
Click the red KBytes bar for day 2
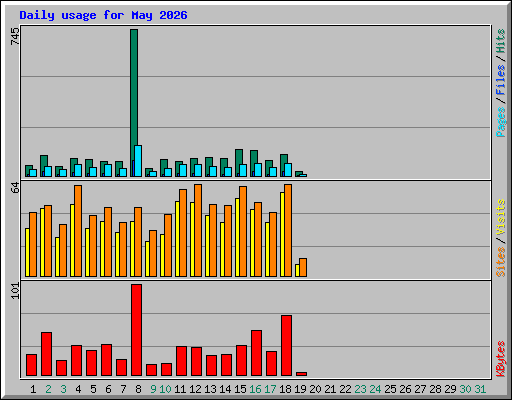pyautogui.click(x=46, y=354)
